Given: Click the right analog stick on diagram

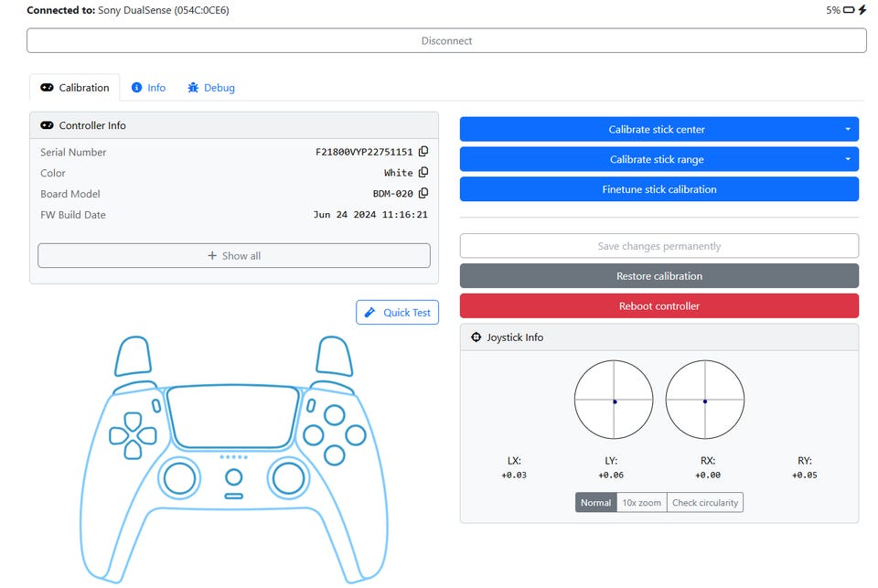Looking at the screenshot, I should [288, 479].
